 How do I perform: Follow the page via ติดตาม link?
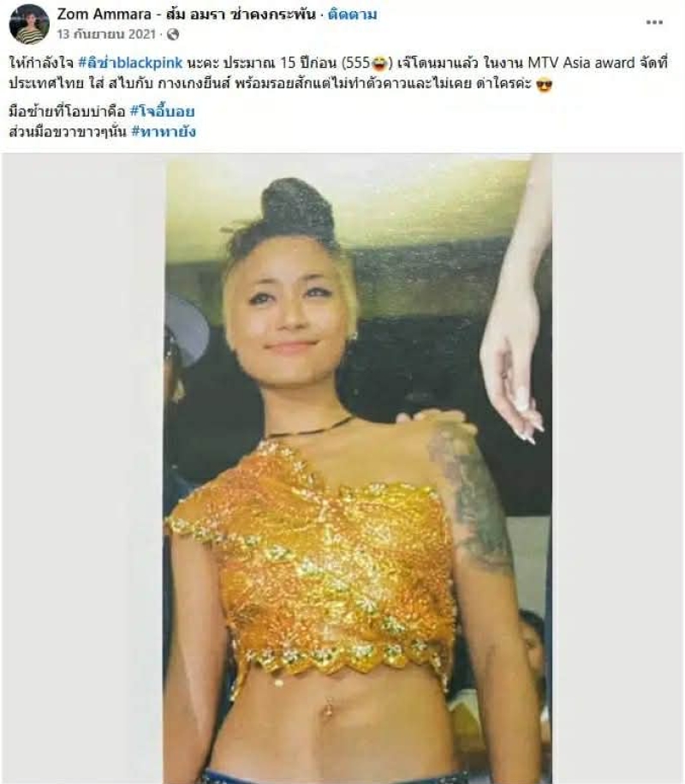tap(352, 15)
